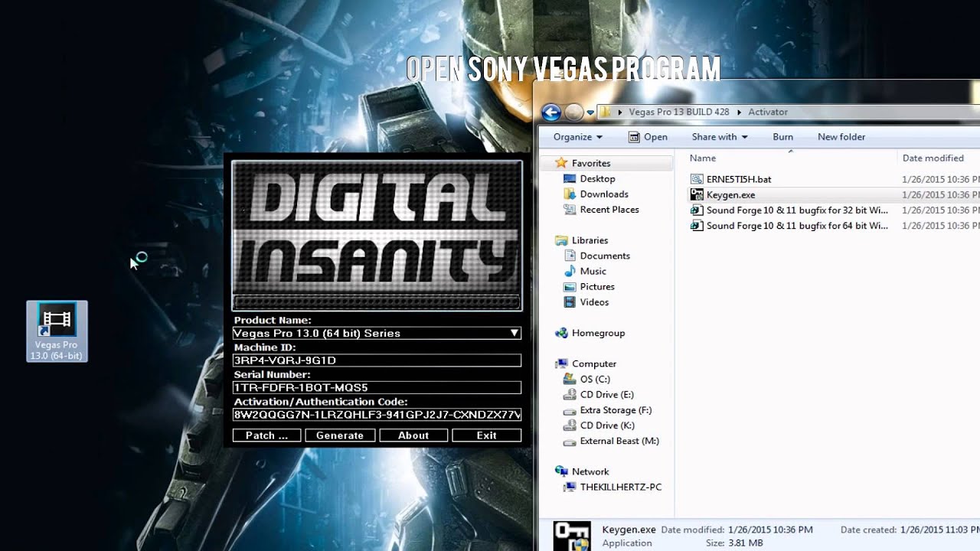980x551 pixels.
Task: Click the Generate button in keygen
Action: (340, 435)
